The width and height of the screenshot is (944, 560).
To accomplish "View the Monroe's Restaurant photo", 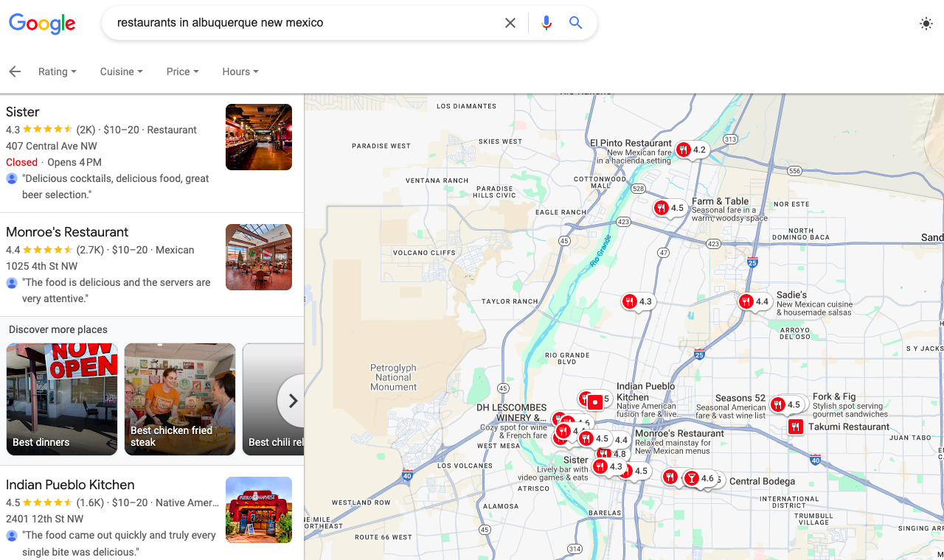I will 259,257.
